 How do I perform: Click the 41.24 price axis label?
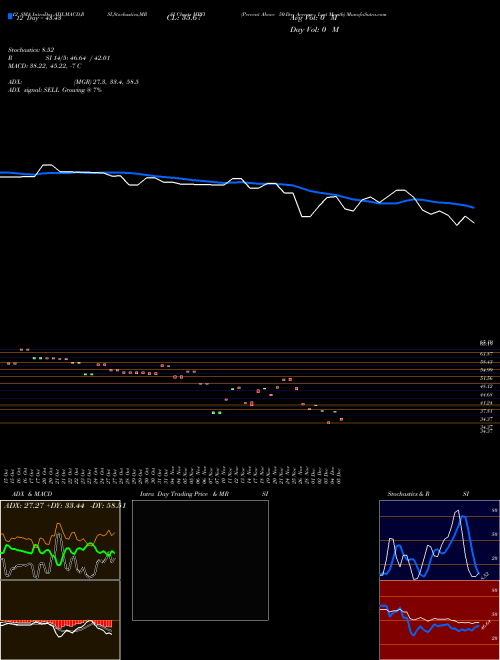[x=487, y=403]
